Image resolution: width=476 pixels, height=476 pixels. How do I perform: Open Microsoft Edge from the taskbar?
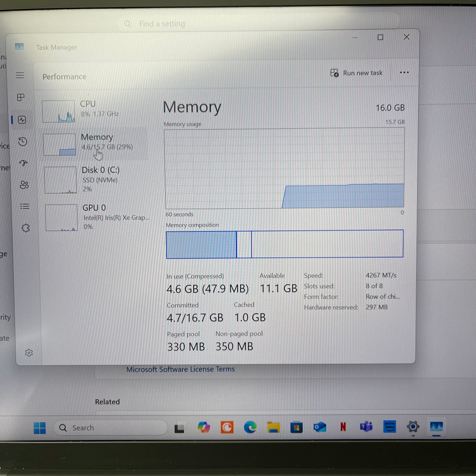[250, 427]
